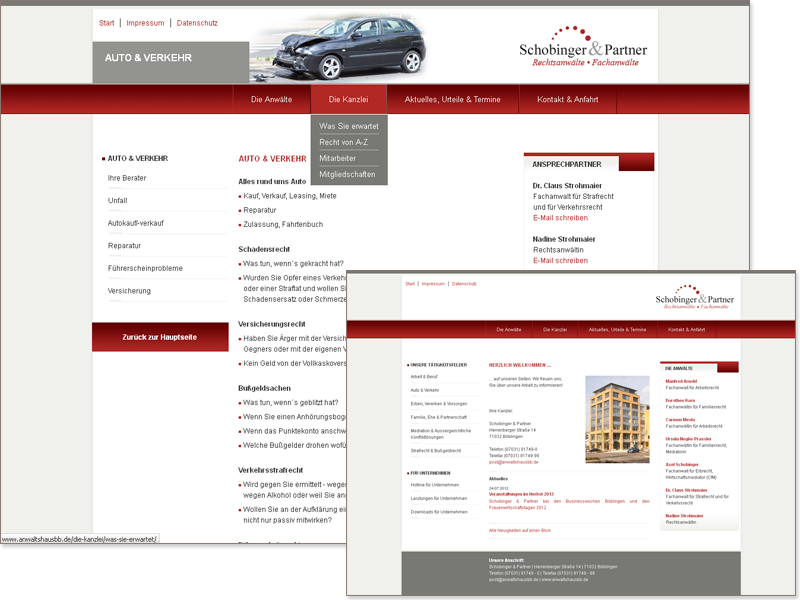Click the Start link on the Auto & Verkehr page

(107, 23)
